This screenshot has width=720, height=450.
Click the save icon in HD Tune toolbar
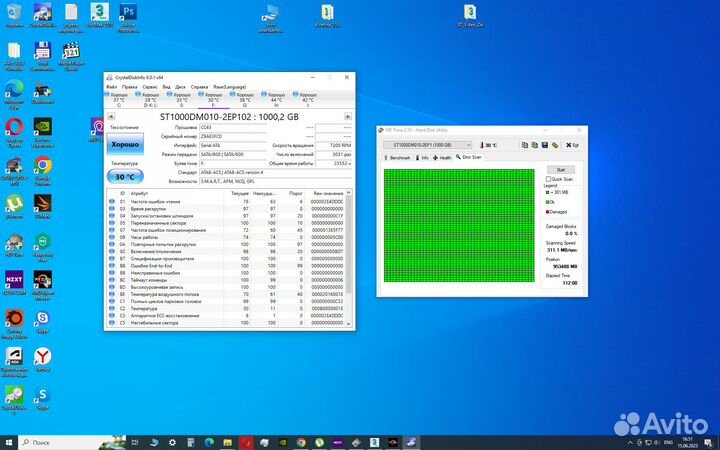point(545,145)
